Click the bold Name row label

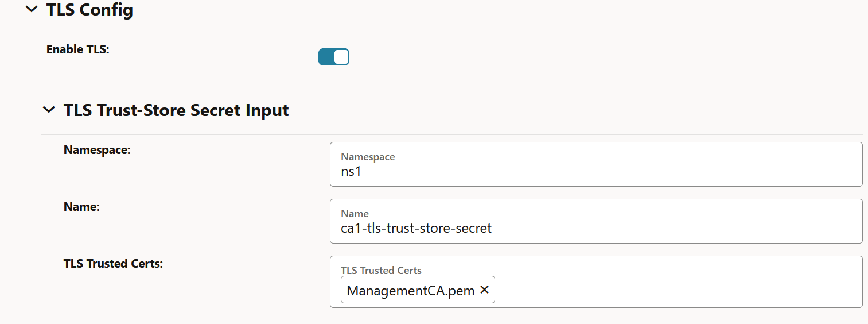[81, 207]
